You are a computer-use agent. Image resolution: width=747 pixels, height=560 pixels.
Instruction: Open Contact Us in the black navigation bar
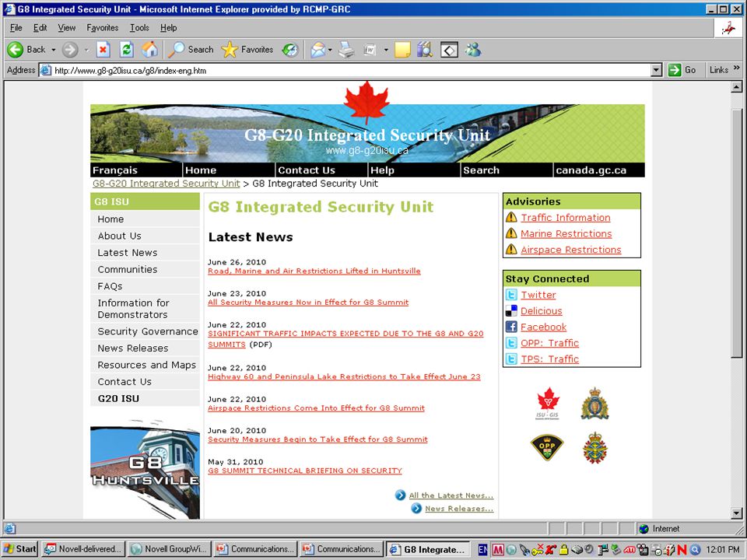pos(307,170)
